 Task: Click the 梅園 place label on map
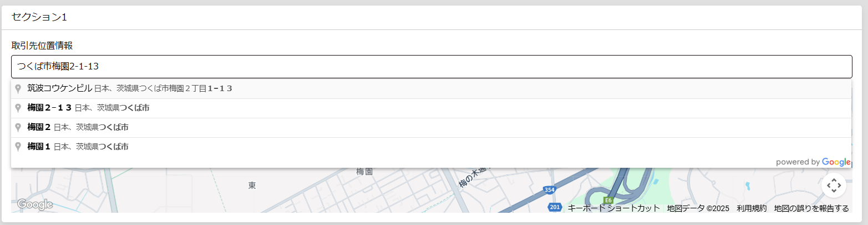click(364, 172)
